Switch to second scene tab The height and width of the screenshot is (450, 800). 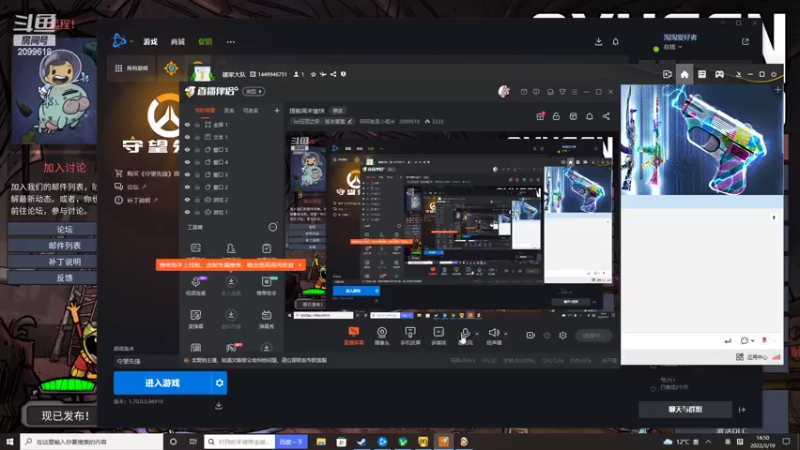tap(229, 110)
